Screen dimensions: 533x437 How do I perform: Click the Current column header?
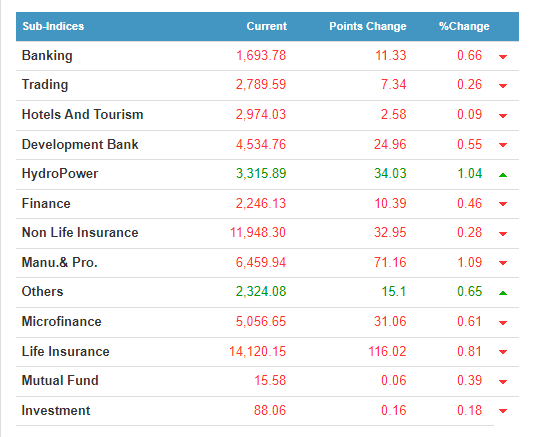click(266, 26)
